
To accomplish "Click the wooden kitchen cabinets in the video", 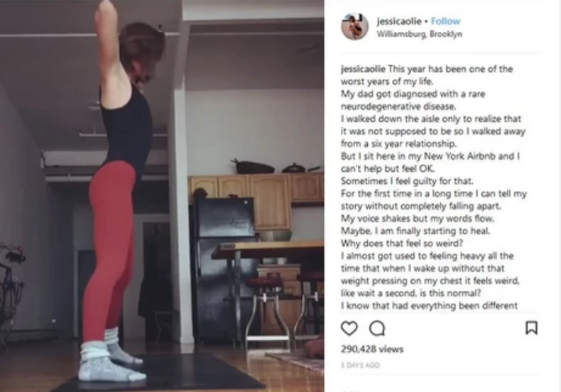I will (x=256, y=195).
